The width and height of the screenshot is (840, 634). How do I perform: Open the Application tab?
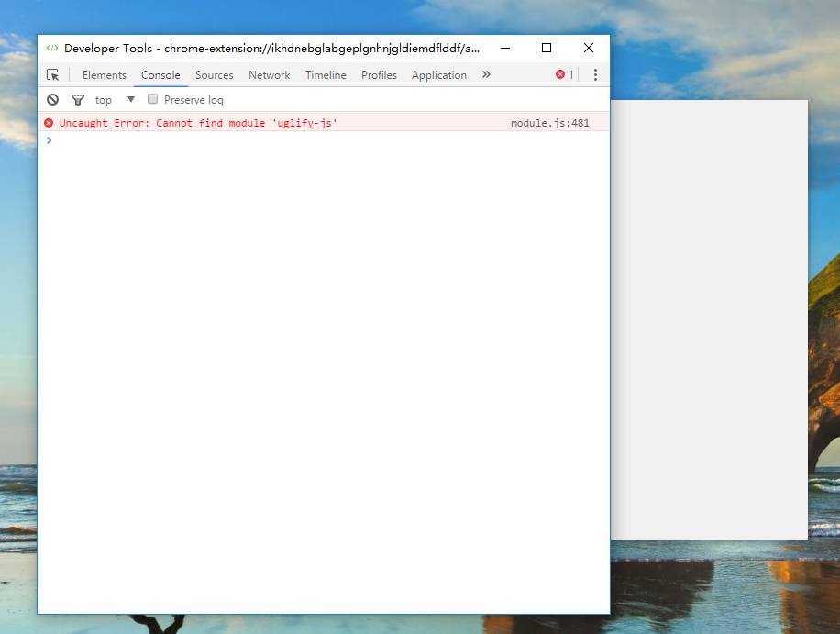[x=438, y=75]
